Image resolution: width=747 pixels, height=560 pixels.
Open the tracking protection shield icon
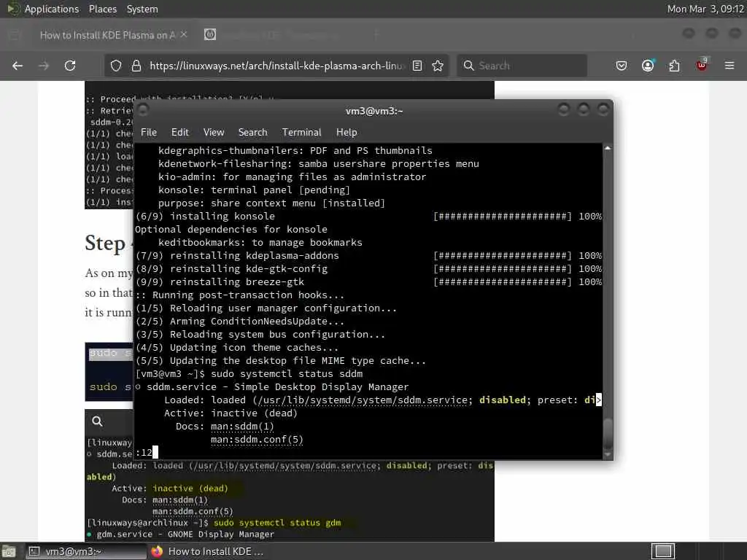pyautogui.click(x=116, y=66)
